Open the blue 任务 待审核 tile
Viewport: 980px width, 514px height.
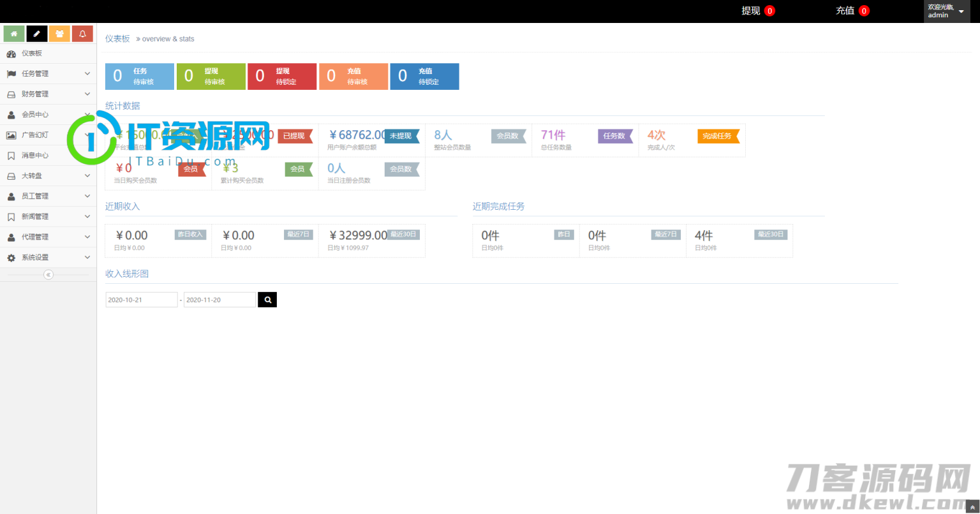pos(140,77)
